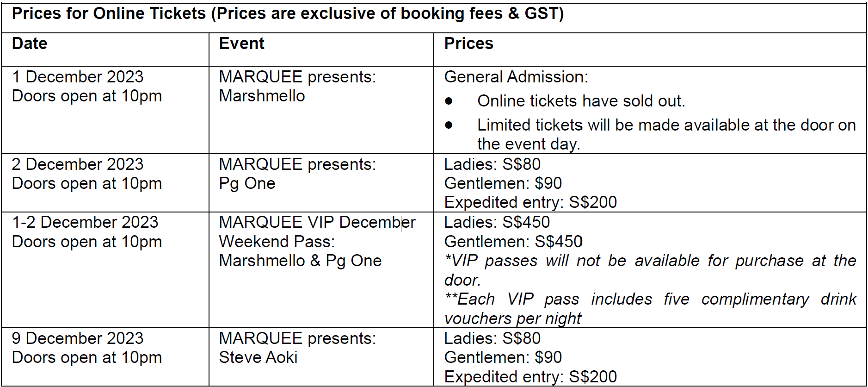Click the 'Ladies: S$80' price for Pg One
This screenshot has width=868, height=387.
(492, 164)
